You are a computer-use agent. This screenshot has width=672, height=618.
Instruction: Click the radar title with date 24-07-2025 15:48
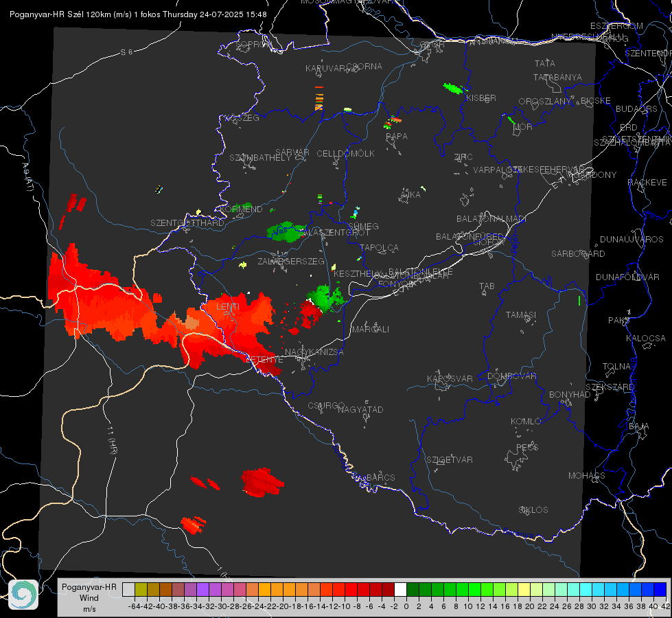tap(138, 14)
